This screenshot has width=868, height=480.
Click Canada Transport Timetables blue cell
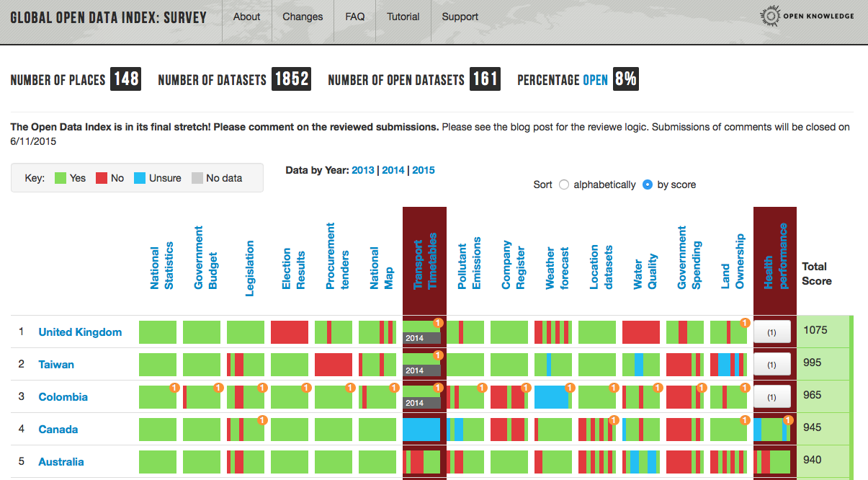[421, 430]
